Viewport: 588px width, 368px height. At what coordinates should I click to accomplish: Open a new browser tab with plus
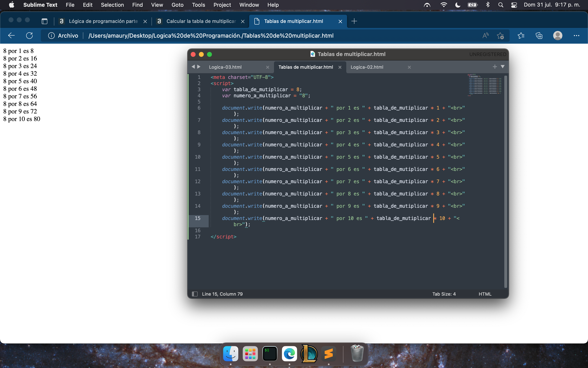click(354, 21)
